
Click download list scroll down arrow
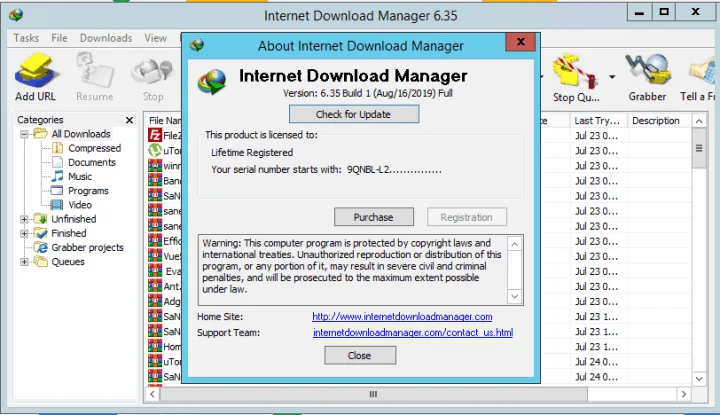point(699,379)
